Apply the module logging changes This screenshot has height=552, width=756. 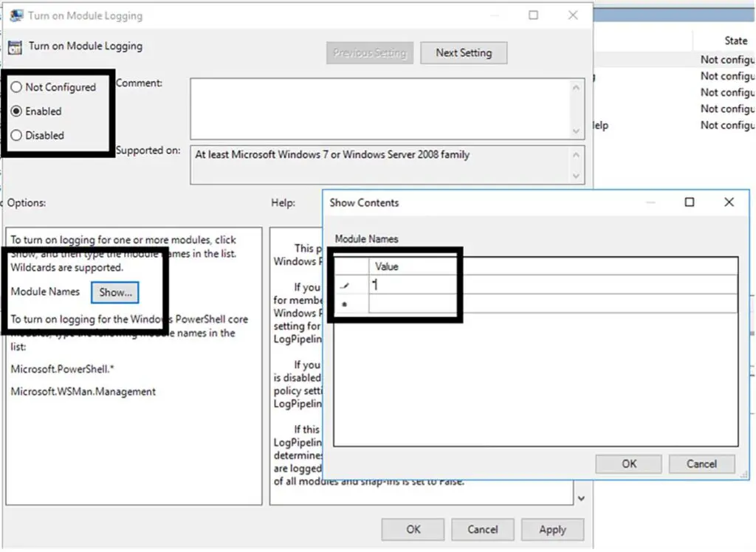[x=552, y=529]
